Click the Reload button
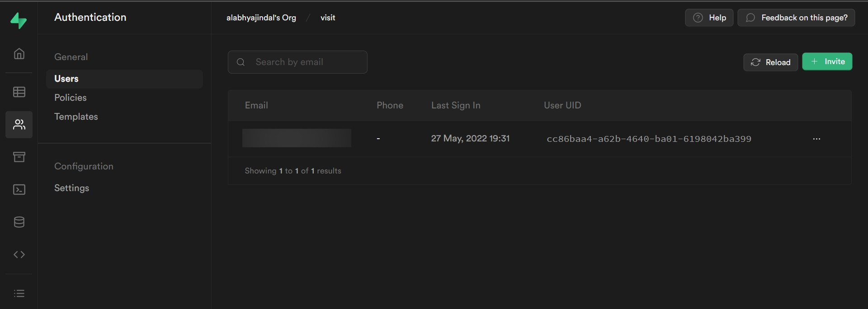868x309 pixels. (x=770, y=62)
